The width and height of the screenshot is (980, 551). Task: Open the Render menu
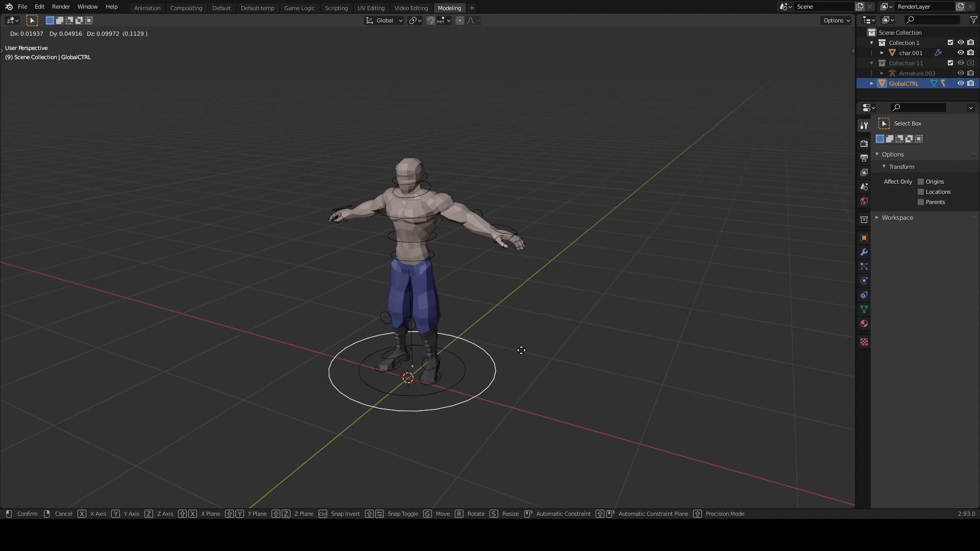click(x=61, y=7)
